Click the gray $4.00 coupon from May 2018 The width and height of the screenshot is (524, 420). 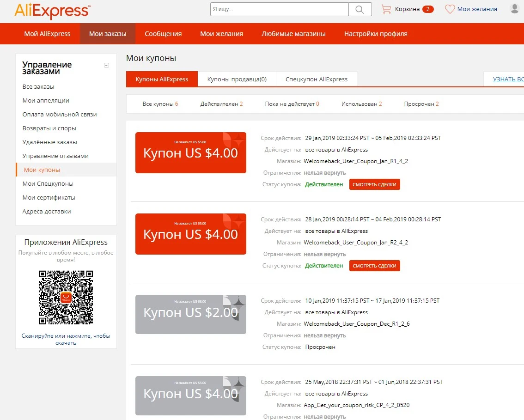[x=191, y=396]
